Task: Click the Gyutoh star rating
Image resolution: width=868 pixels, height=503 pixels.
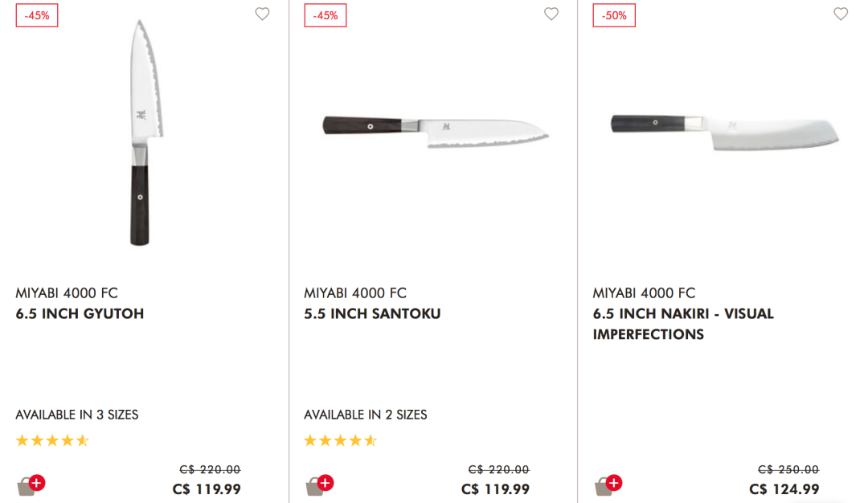Action: tap(52, 440)
